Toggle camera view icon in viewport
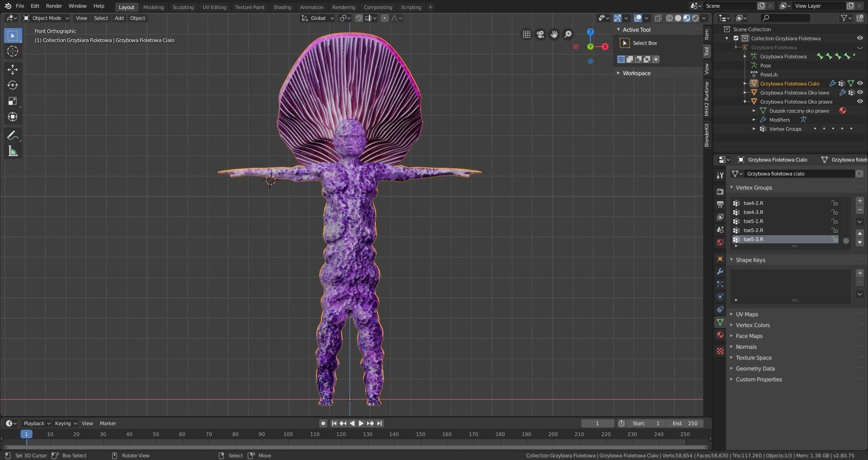The image size is (868, 460). coord(540,34)
